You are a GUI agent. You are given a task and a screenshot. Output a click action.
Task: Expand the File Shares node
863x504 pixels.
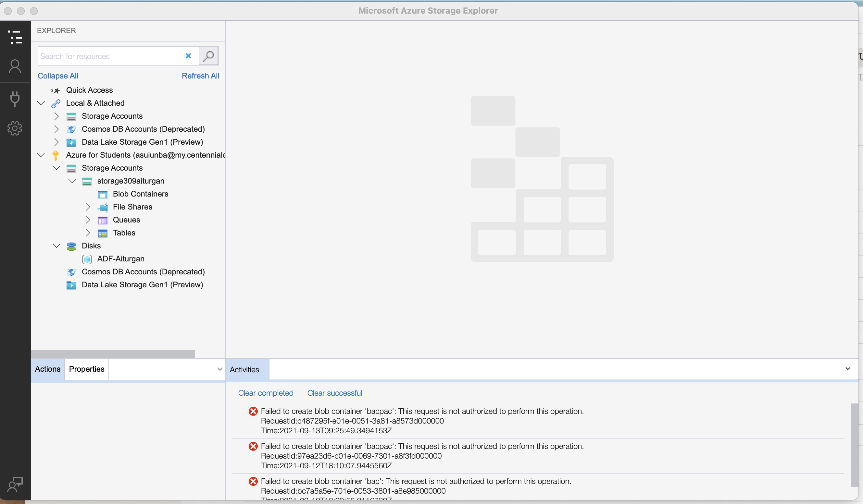[x=88, y=207]
